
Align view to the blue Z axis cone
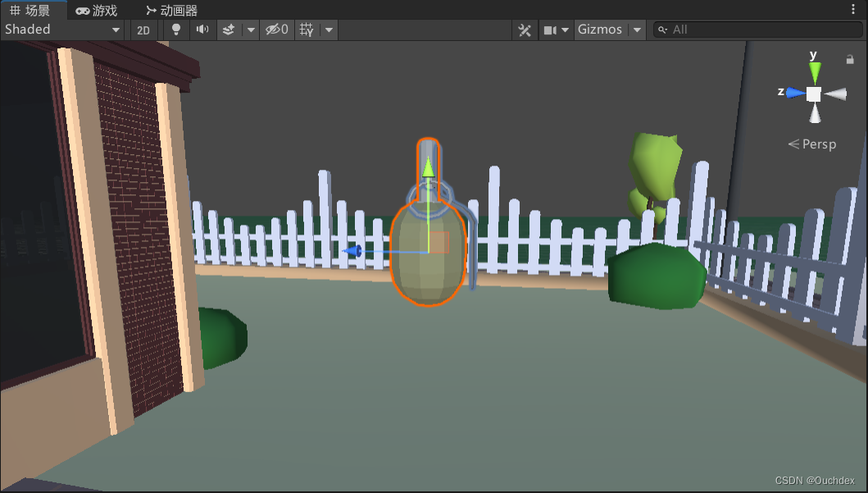pos(796,93)
